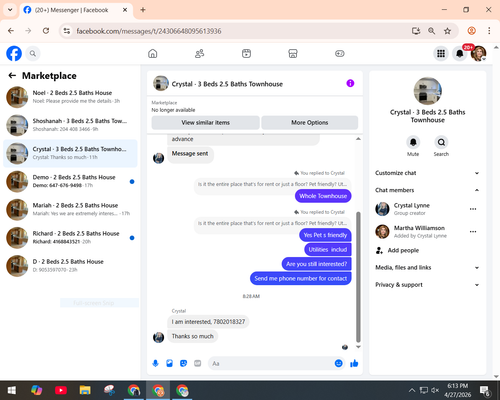
Task: Click Add people to the chat
Action: click(397, 250)
